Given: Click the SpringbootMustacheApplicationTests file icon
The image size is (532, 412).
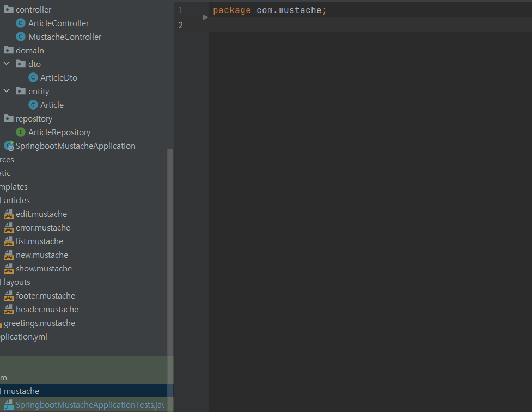Looking at the screenshot, I should click(9, 405).
